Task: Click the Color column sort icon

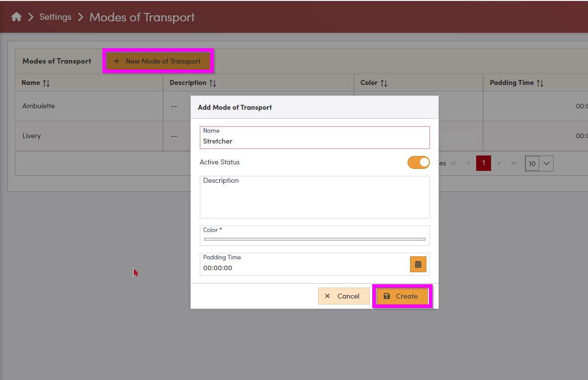Action: pos(384,83)
